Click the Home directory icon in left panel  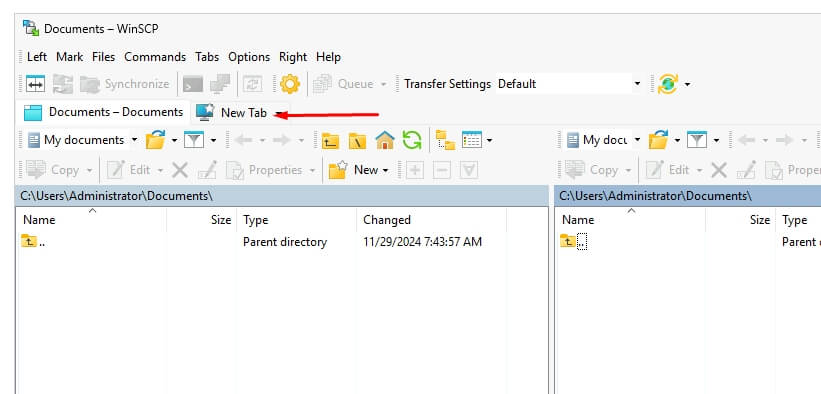point(385,140)
